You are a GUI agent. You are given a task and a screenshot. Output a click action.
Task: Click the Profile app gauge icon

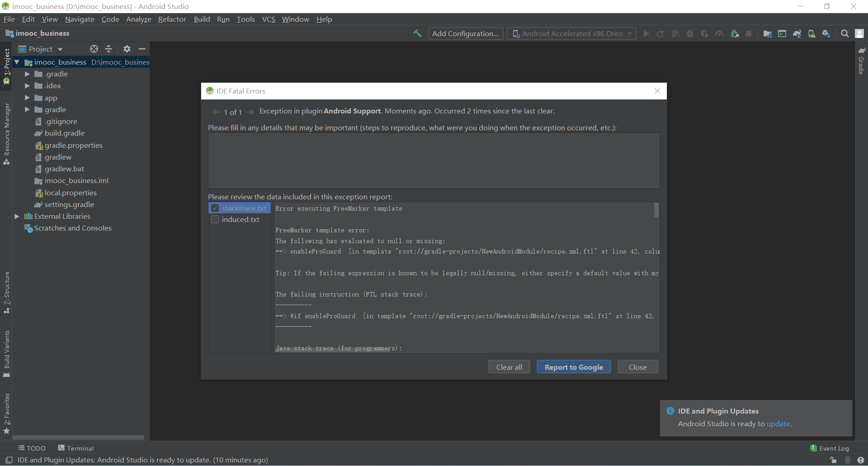pyautogui.click(x=719, y=33)
